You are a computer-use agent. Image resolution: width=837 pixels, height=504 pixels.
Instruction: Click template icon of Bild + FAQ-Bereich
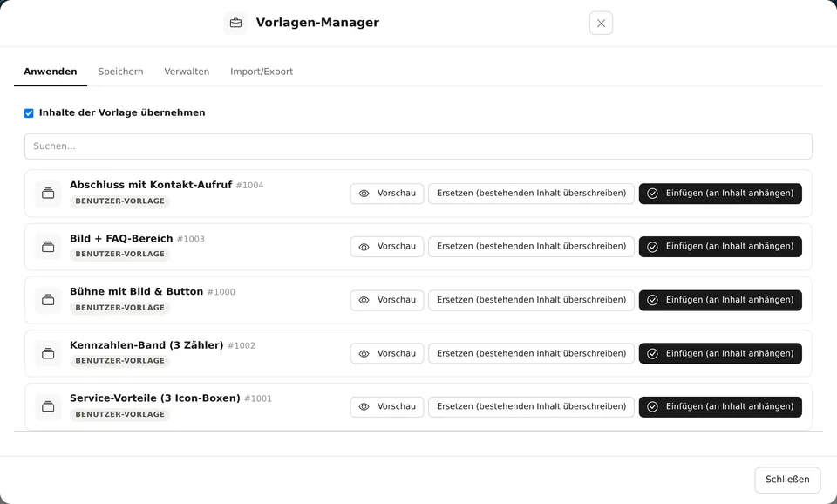click(48, 247)
